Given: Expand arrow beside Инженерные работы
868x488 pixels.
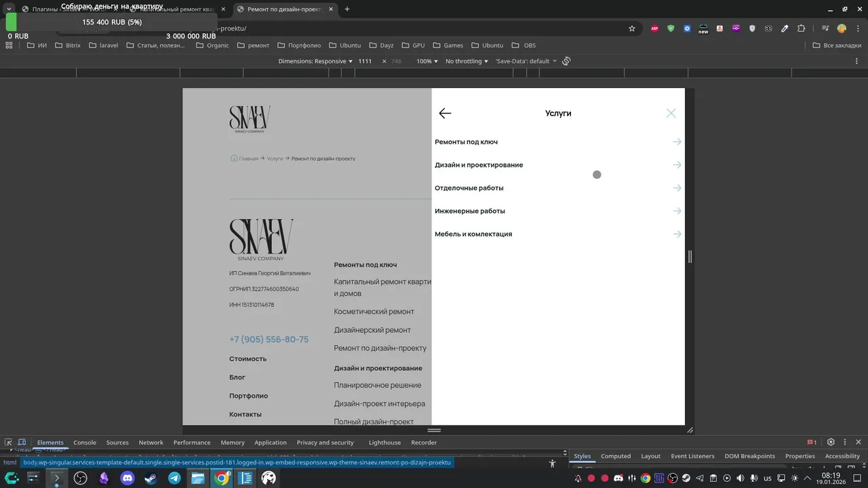Looking at the screenshot, I should 677,211.
